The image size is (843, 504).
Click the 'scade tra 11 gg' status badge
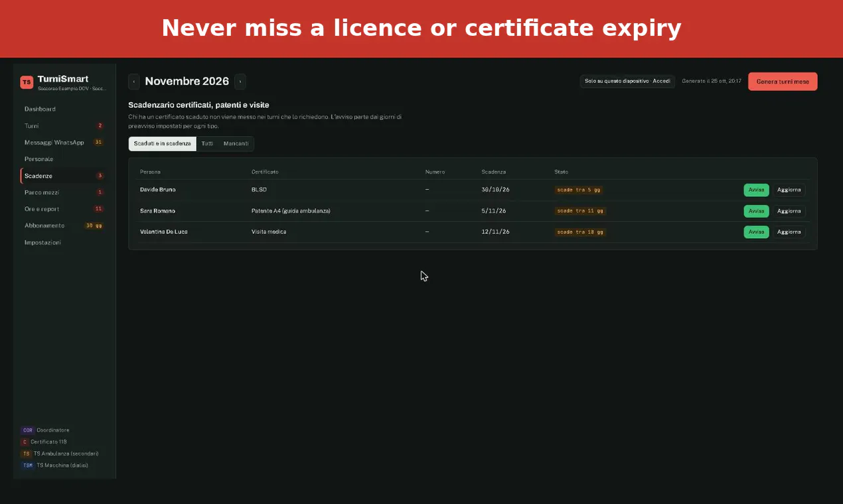[580, 211]
